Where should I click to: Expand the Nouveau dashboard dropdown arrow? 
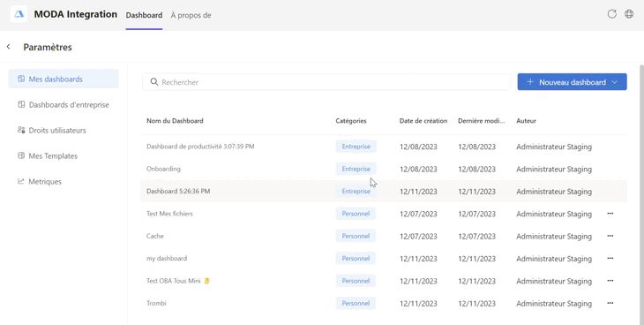tap(615, 82)
